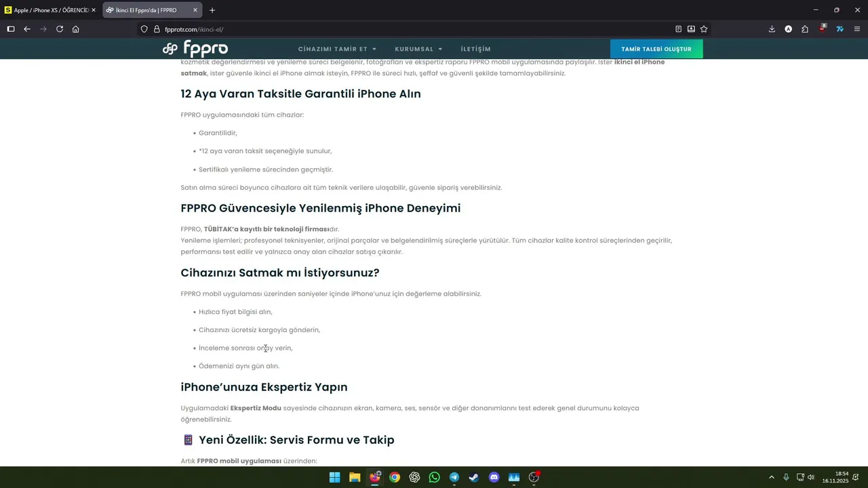Open WhatsApp from the taskbar
This screenshot has width=868, height=488.
[435, 477]
